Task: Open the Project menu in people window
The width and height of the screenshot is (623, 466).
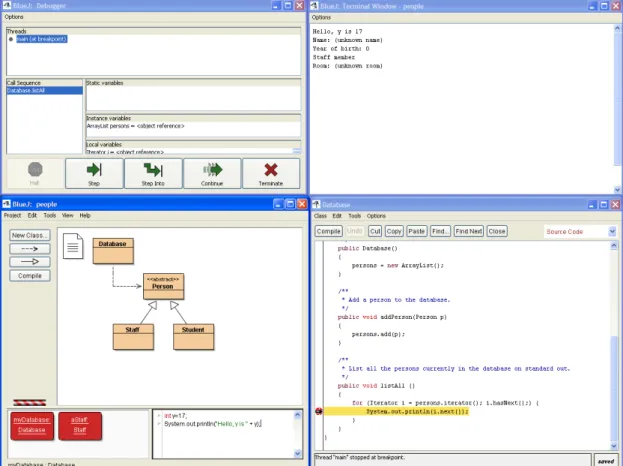Action: pos(12,215)
